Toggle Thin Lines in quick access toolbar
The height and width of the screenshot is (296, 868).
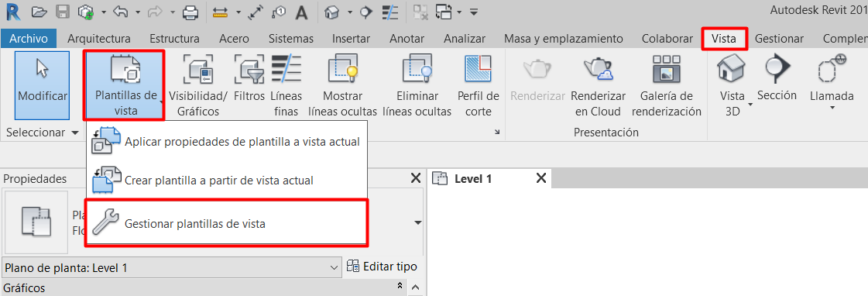click(x=391, y=12)
